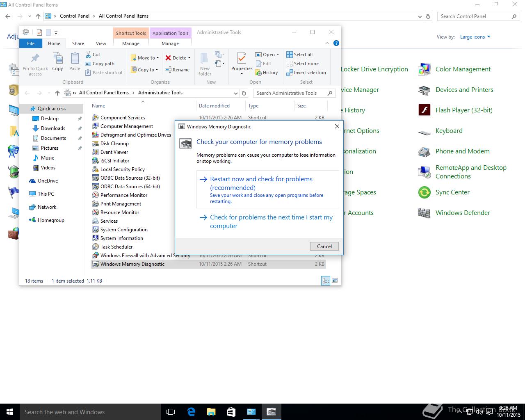The width and height of the screenshot is (525, 420).
Task: Refresh the Administrative Tools address bar
Action: [x=244, y=93]
